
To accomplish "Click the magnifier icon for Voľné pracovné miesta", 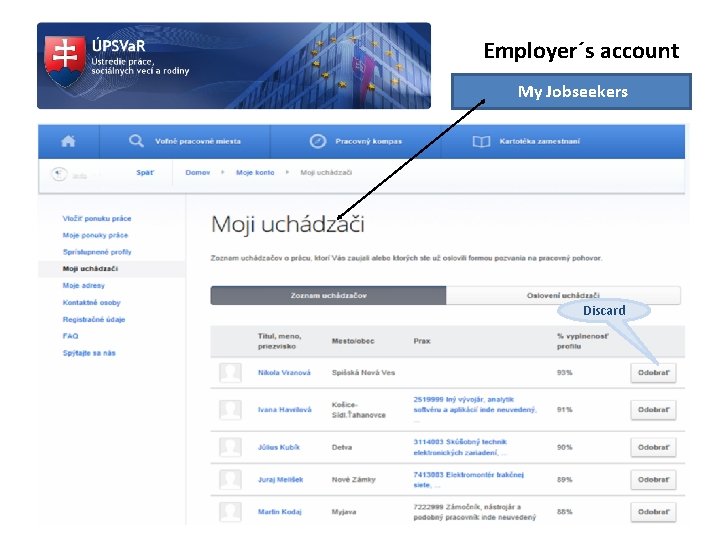I will pos(136,141).
